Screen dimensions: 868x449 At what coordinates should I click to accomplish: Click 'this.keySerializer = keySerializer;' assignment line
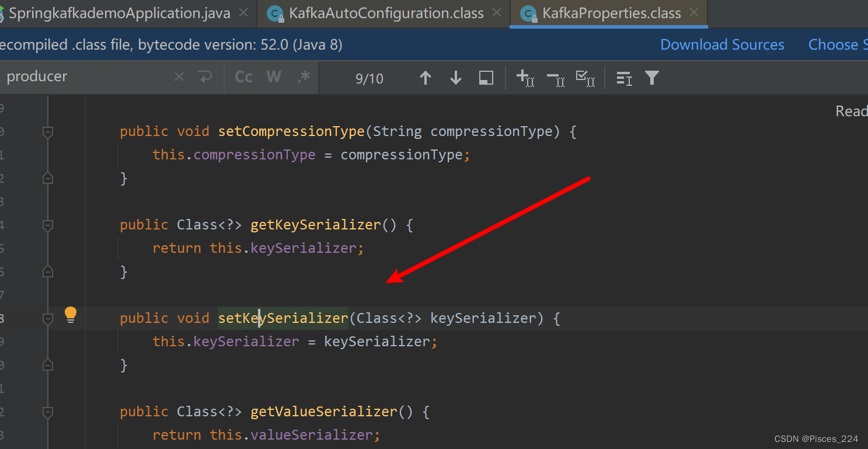pyautogui.click(x=295, y=342)
